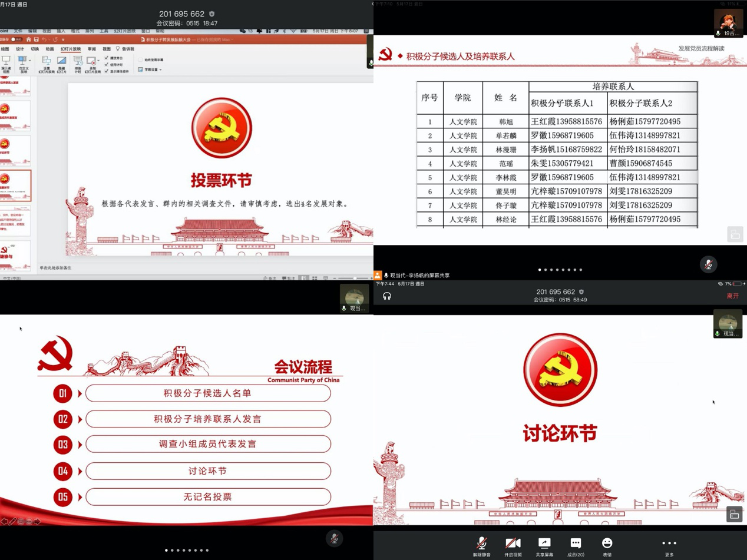
Task: Toggle the 显示媒体控件 checkbox
Action: coord(107,71)
